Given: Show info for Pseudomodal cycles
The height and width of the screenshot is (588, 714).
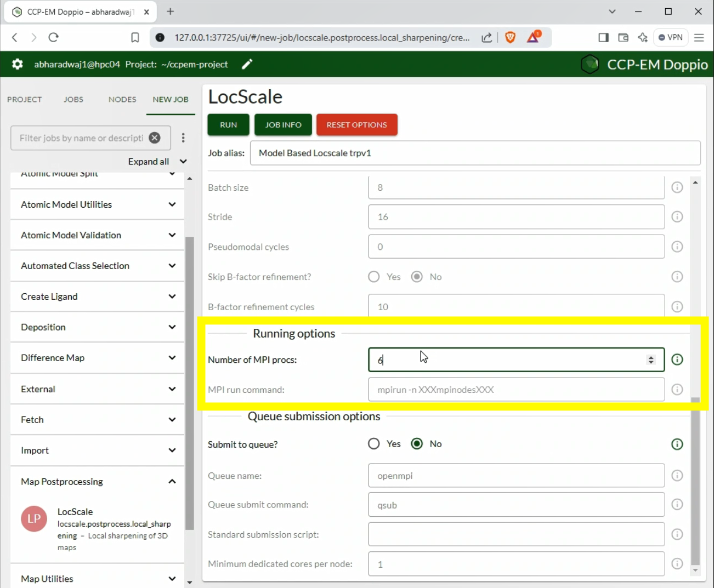Looking at the screenshot, I should pyautogui.click(x=677, y=247).
